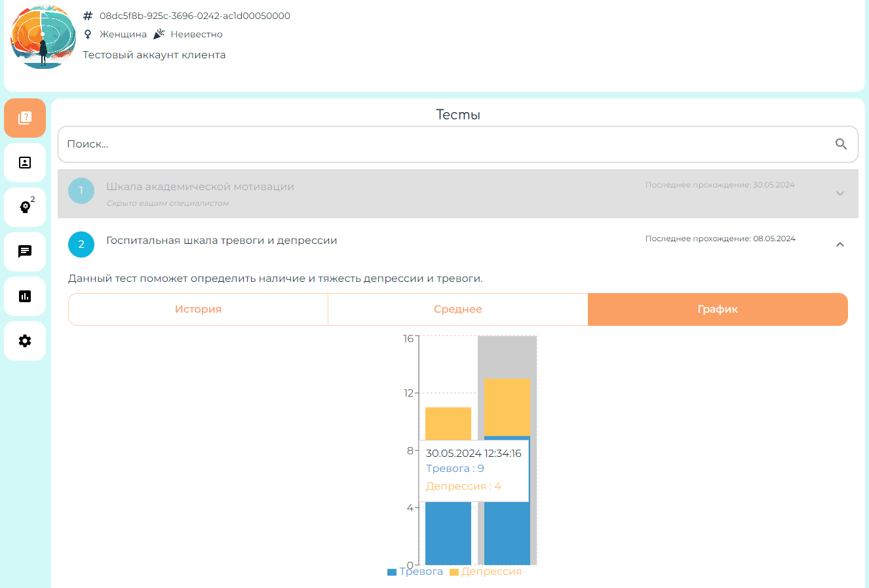
Task: Click the tooltip value Депрессия : 4
Action: coord(463,486)
